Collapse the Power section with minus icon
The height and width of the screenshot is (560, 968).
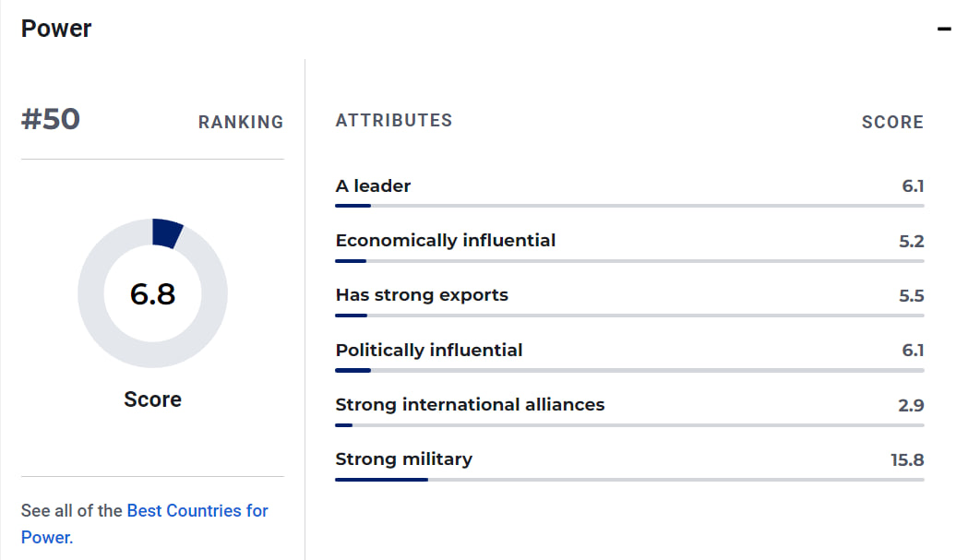tap(944, 30)
